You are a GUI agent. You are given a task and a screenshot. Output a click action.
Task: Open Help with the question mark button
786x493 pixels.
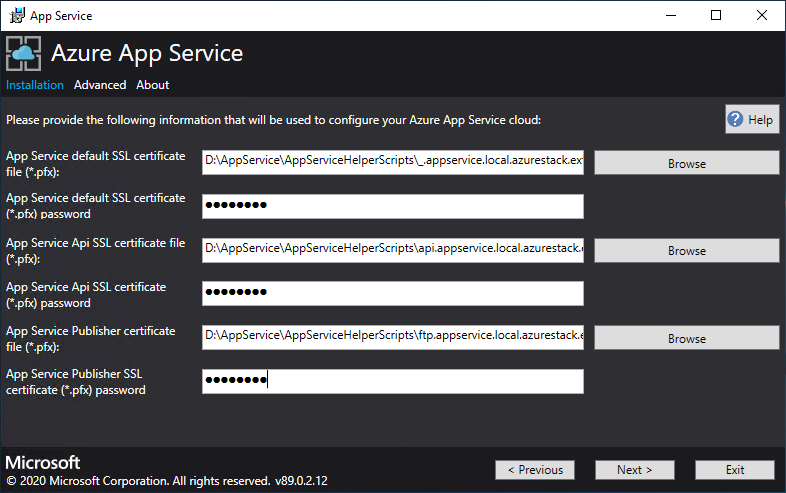[x=751, y=120]
